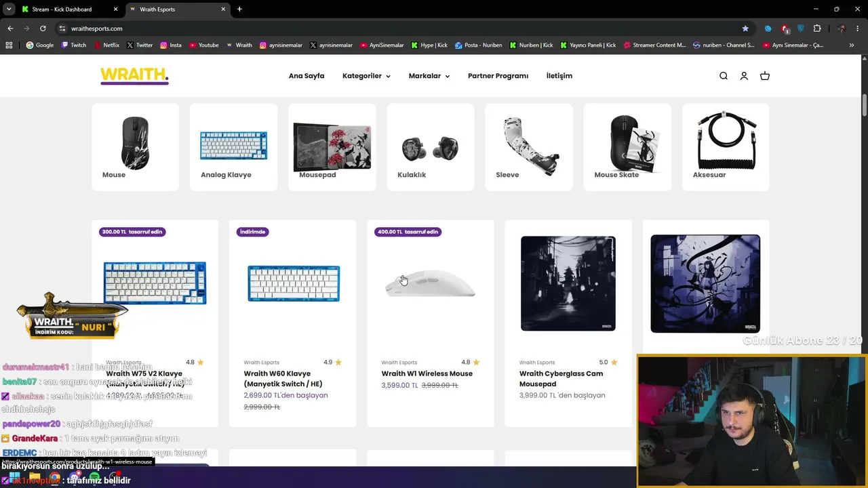Screen dimensions: 868x488
Task: Open the Hype | Kick bookmark
Action: (x=430, y=45)
